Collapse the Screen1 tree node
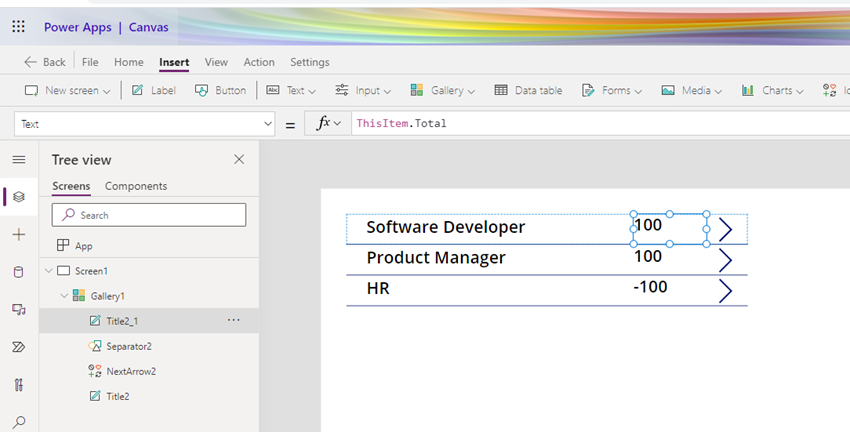 point(48,271)
